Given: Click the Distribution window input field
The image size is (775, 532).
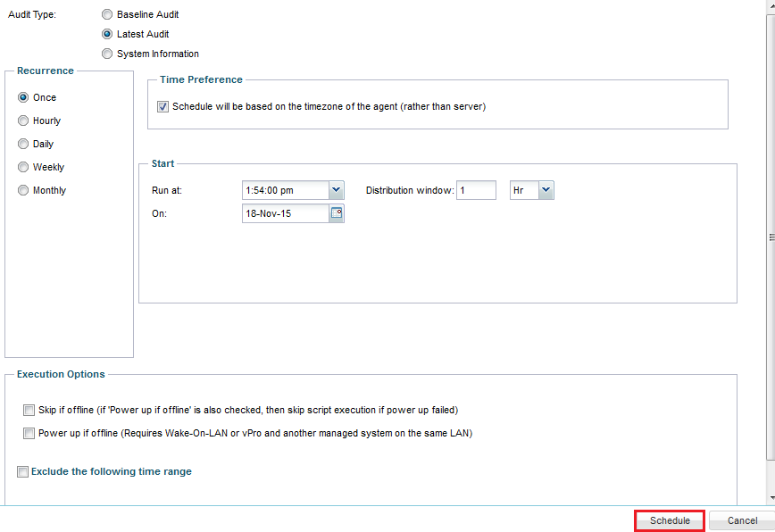Looking at the screenshot, I should 476,190.
